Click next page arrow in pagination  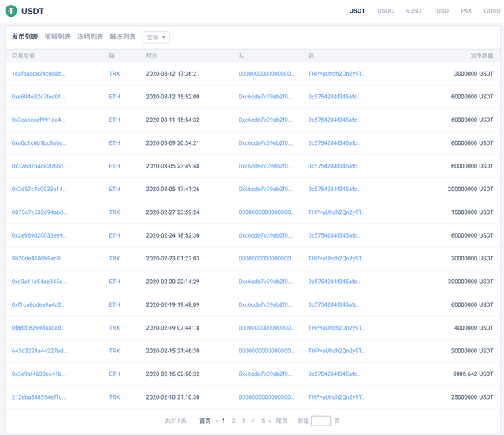269,421
